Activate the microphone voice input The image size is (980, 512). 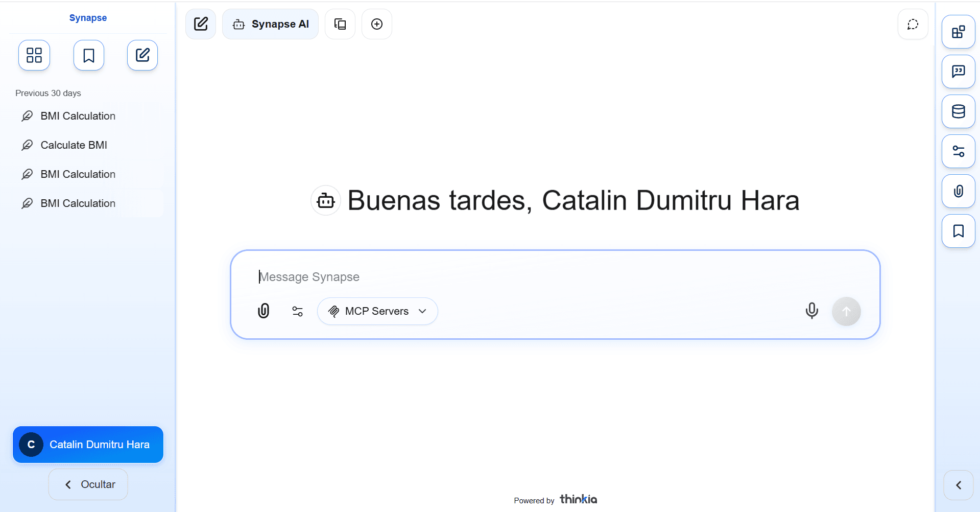811,311
